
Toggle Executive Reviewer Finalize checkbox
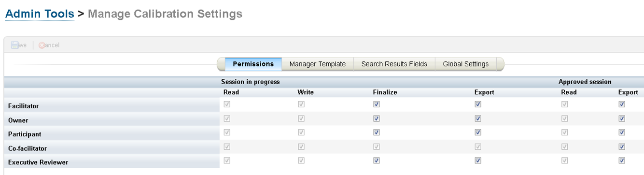(x=376, y=160)
